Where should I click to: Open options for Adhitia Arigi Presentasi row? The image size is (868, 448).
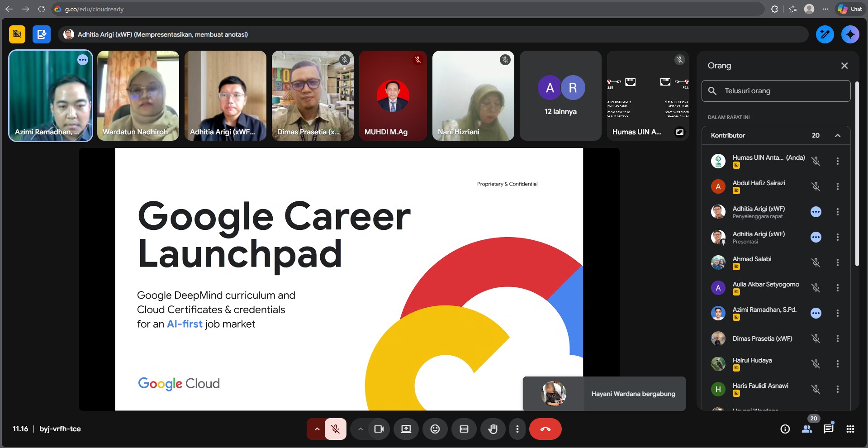(838, 237)
